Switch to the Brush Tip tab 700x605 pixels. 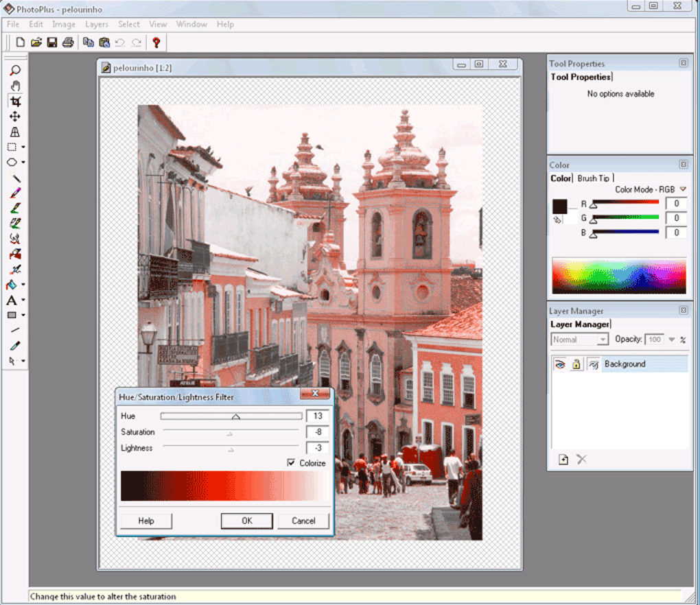pos(594,178)
